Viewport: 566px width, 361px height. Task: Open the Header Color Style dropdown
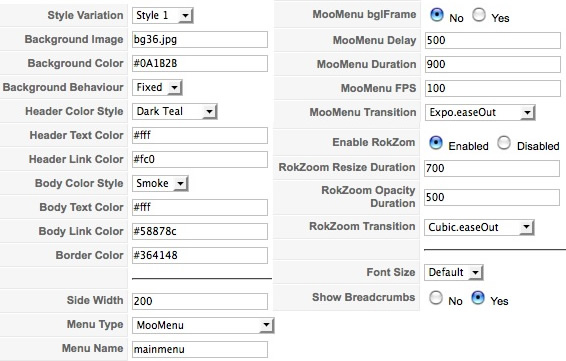174,112
